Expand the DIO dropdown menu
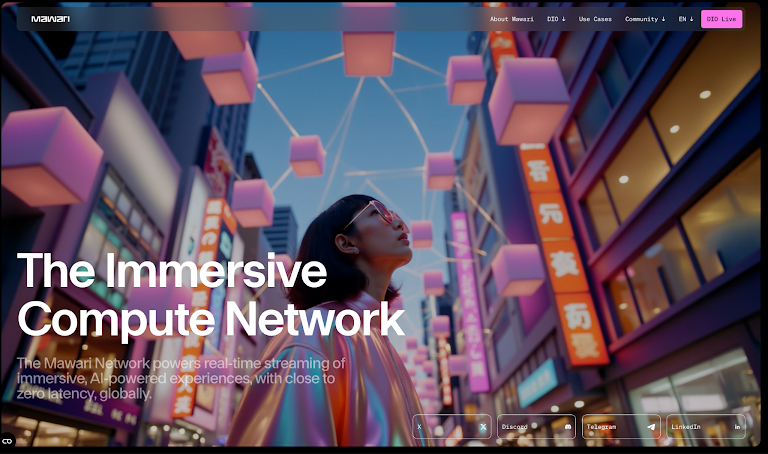Viewport: 768px width, 454px height. (556, 19)
